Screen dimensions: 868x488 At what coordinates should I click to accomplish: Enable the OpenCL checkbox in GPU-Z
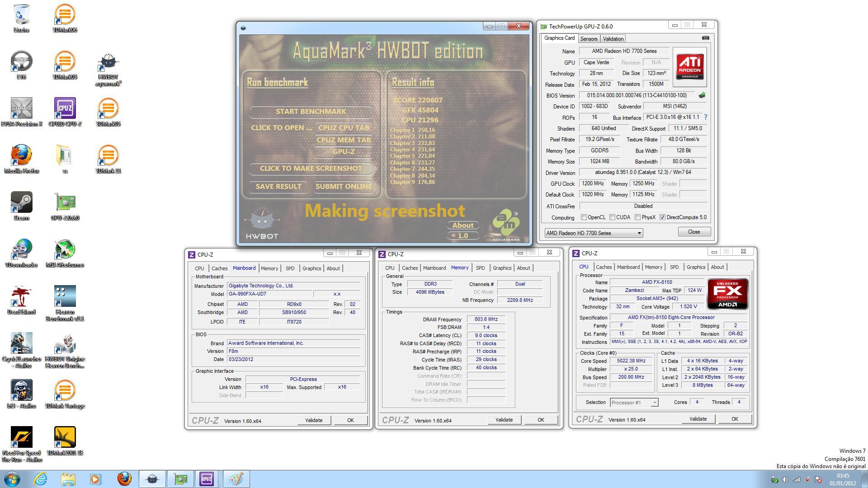(584, 217)
